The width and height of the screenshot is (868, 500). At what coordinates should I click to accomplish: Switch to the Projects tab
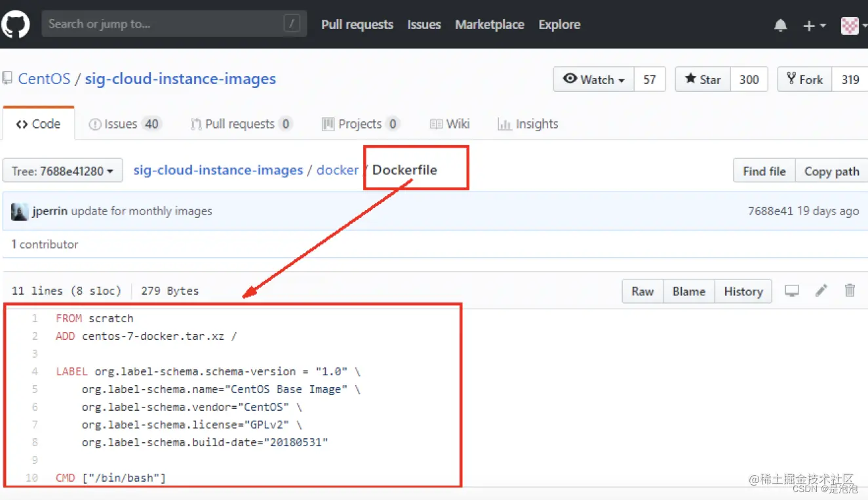pos(360,124)
